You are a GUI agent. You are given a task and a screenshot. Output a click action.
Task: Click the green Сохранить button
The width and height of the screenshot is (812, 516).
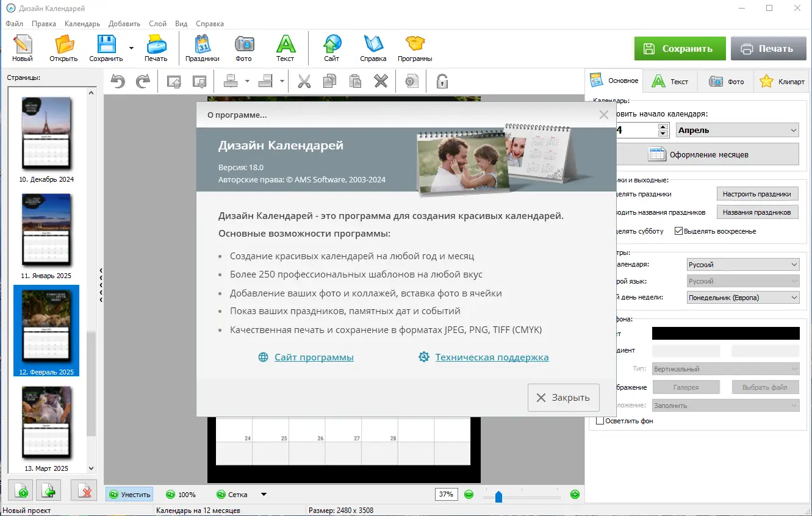(x=680, y=49)
